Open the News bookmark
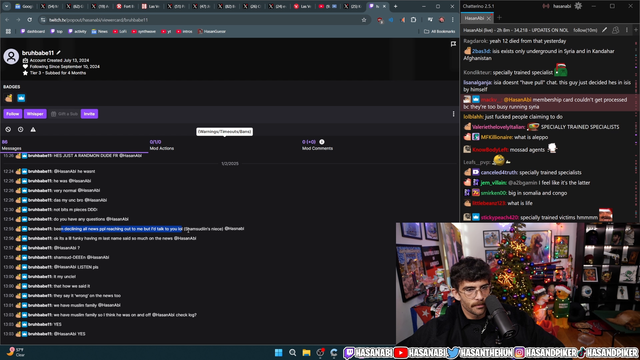640x360 pixels. [x=100, y=31]
